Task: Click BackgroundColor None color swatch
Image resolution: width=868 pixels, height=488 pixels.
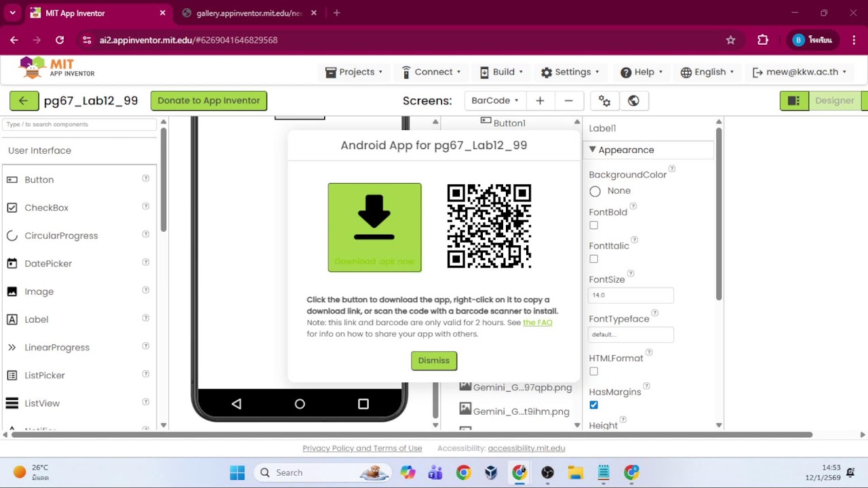Action: [595, 191]
